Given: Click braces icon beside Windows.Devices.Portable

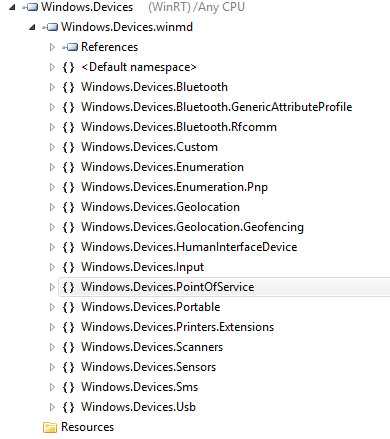Looking at the screenshot, I should 68,307.
